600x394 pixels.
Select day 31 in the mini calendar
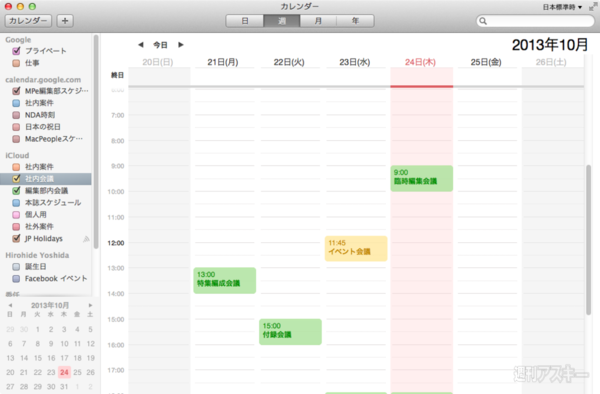pos(64,387)
